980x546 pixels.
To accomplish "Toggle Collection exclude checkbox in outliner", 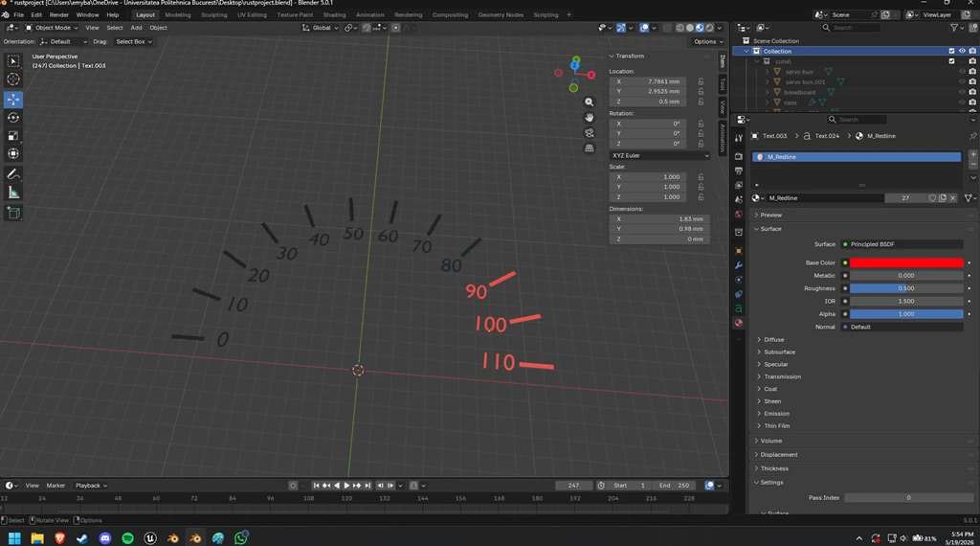I will (951, 52).
